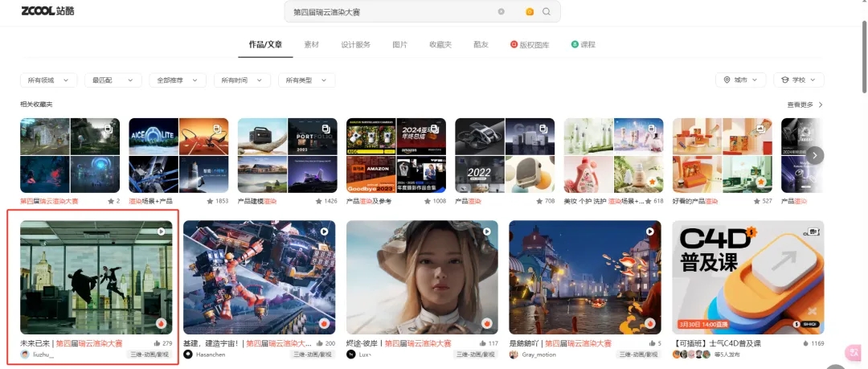Open the 版权图库 link
868x369 pixels.
[530, 45]
